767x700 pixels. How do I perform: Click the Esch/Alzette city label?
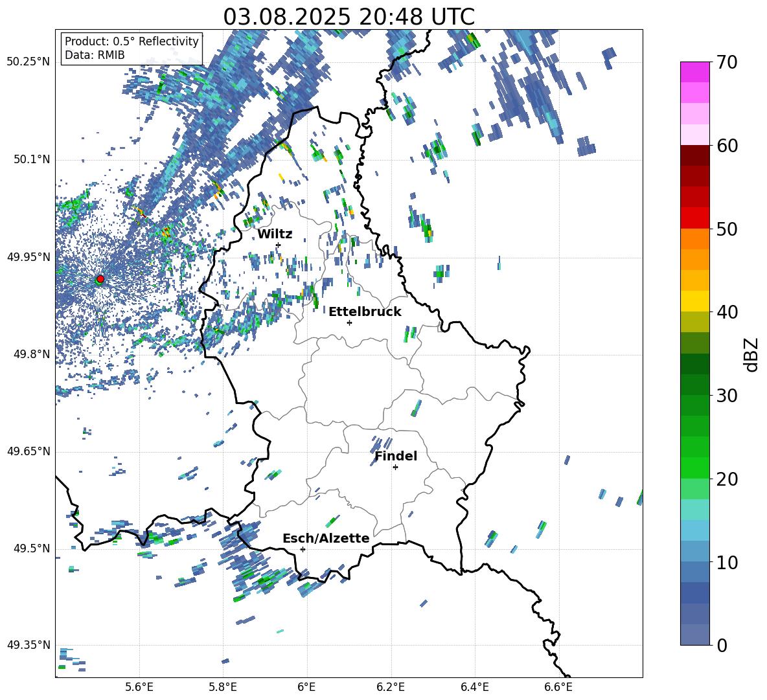326,539
